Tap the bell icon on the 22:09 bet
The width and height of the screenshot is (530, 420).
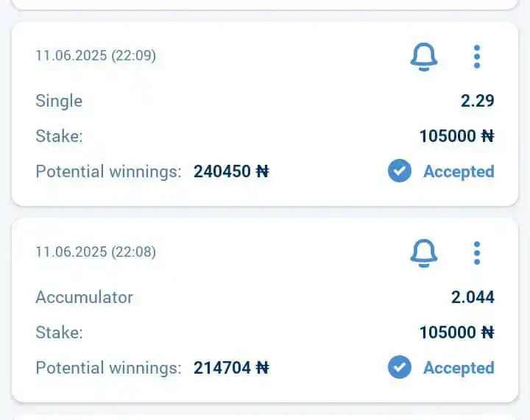pyautogui.click(x=423, y=57)
